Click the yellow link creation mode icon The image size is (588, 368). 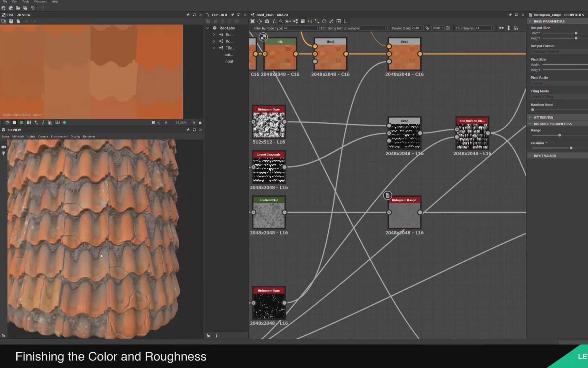click(x=310, y=21)
